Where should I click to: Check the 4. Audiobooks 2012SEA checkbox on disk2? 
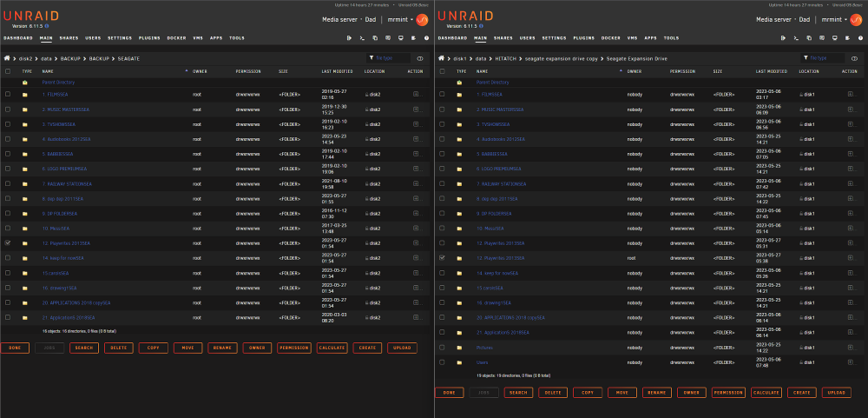click(8, 139)
